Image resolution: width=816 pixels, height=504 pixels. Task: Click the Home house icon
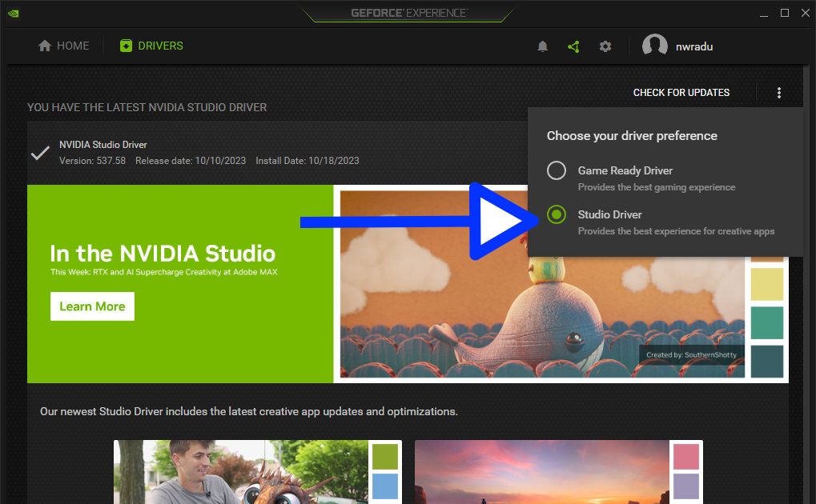[45, 46]
